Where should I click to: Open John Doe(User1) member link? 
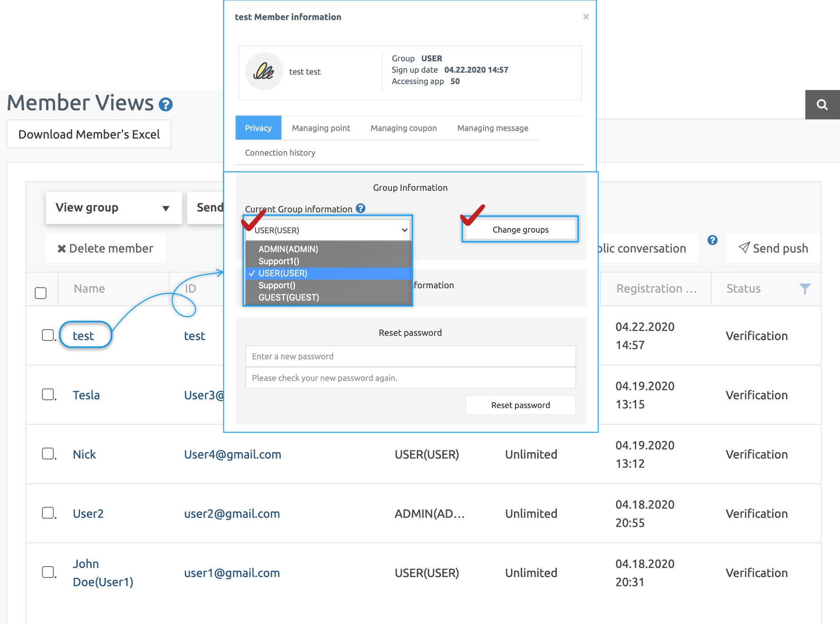pyautogui.click(x=103, y=573)
